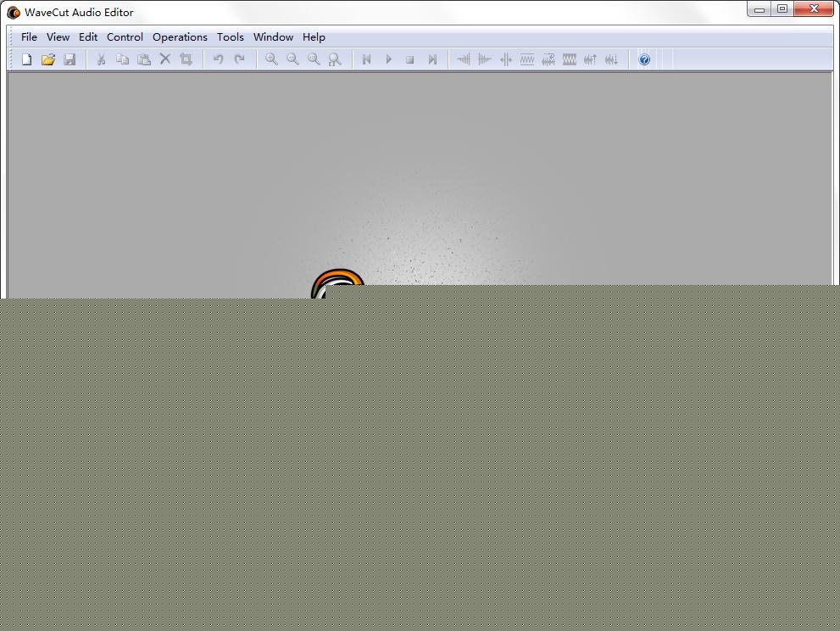
Task: Open the Control menu
Action: coord(125,37)
